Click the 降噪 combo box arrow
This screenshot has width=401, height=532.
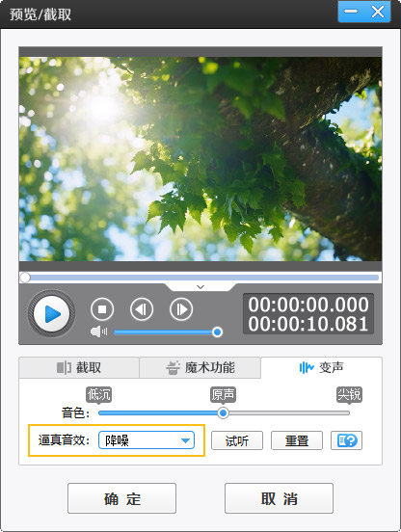[185, 440]
